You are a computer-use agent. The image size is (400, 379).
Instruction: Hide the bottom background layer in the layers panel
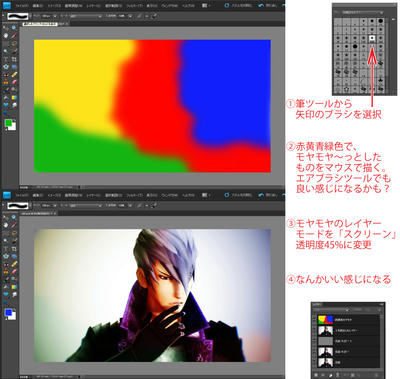pos(314,363)
